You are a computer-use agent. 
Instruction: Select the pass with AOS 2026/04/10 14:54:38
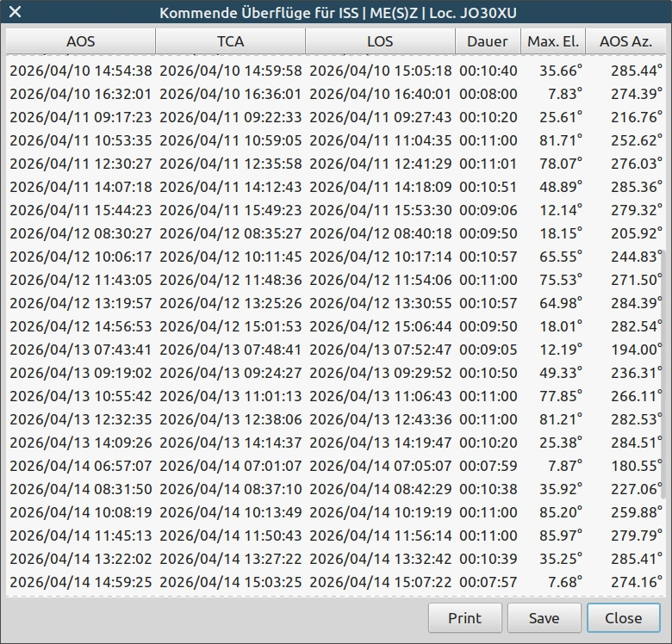click(80, 71)
